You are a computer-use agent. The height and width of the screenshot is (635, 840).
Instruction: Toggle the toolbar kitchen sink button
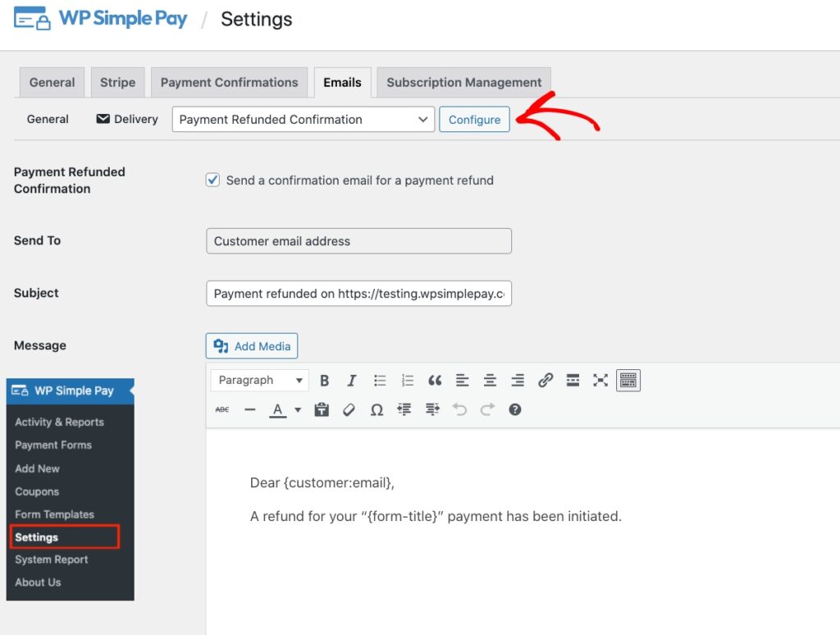click(x=628, y=381)
